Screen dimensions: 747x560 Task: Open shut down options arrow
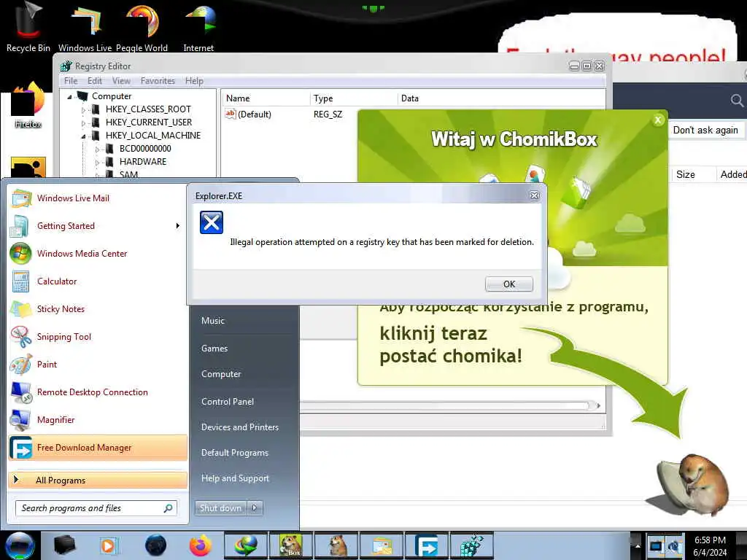[255, 508]
